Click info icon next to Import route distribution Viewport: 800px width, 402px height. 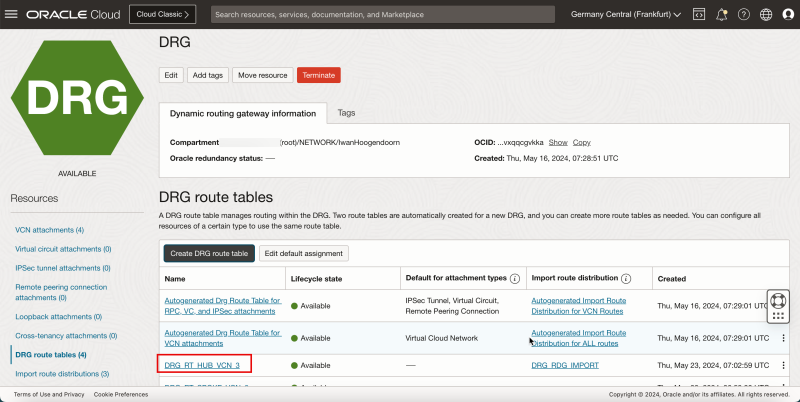pyautogui.click(x=626, y=279)
